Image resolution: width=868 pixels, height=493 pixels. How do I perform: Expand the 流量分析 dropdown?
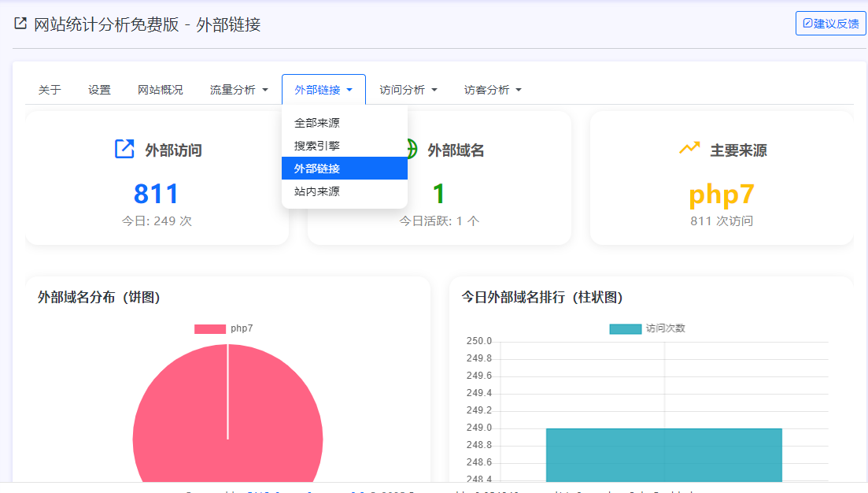pyautogui.click(x=238, y=90)
